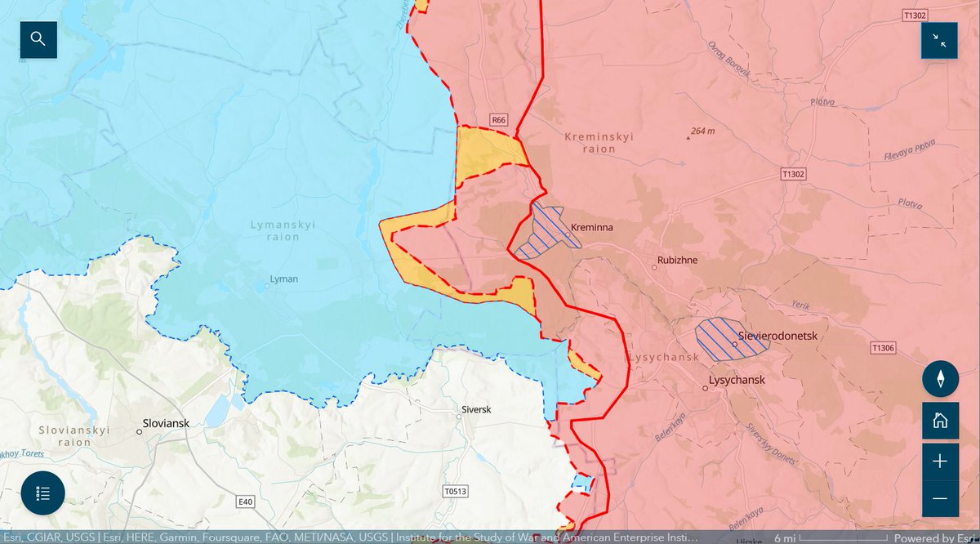This screenshot has height=544, width=980.
Task: Zoom in on the map
Action: pos(940,462)
